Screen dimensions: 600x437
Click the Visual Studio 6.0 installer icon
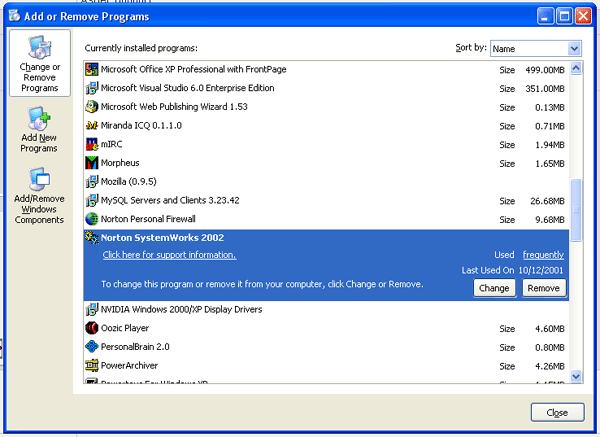click(x=91, y=88)
